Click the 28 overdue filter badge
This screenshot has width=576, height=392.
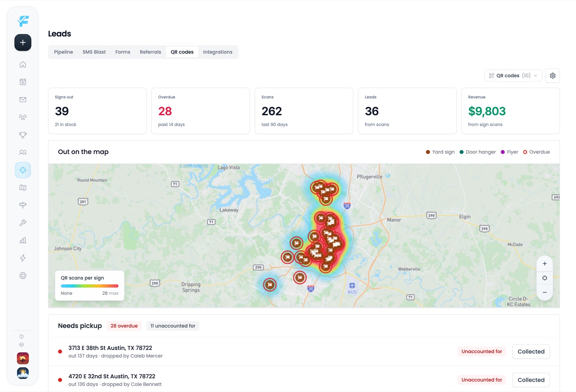[x=124, y=326]
